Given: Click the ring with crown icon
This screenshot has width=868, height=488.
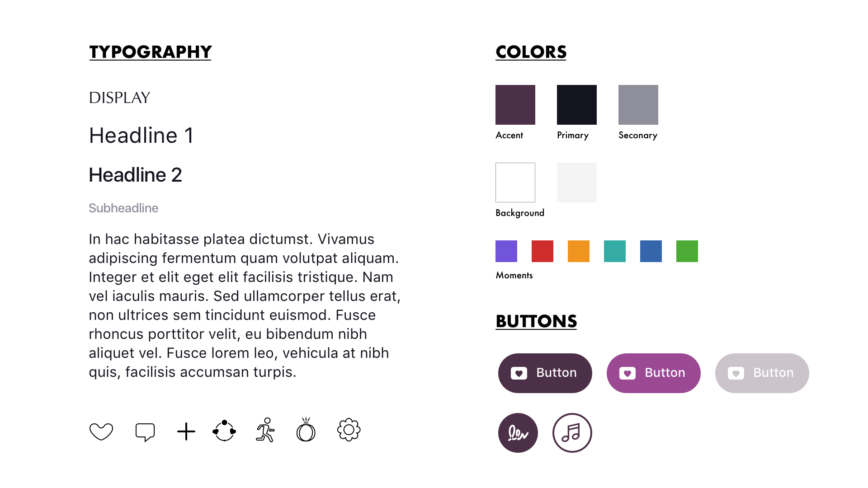Looking at the screenshot, I should (x=306, y=430).
